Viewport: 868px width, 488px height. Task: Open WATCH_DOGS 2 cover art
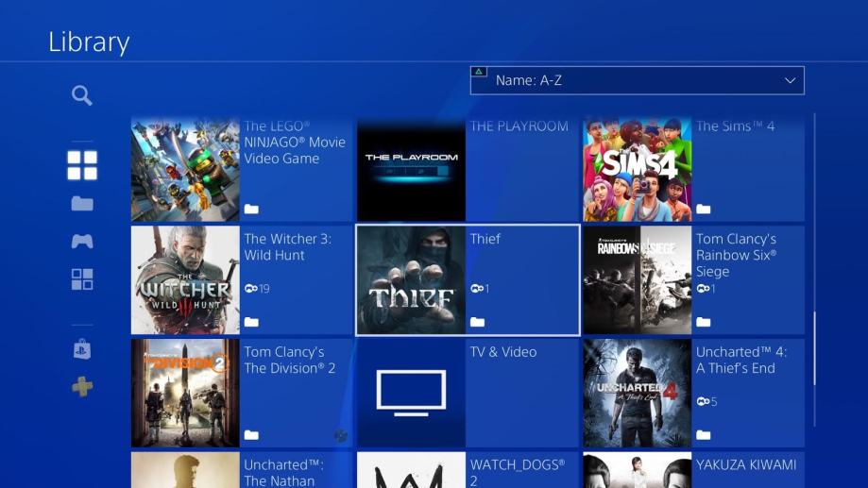pyautogui.click(x=411, y=470)
